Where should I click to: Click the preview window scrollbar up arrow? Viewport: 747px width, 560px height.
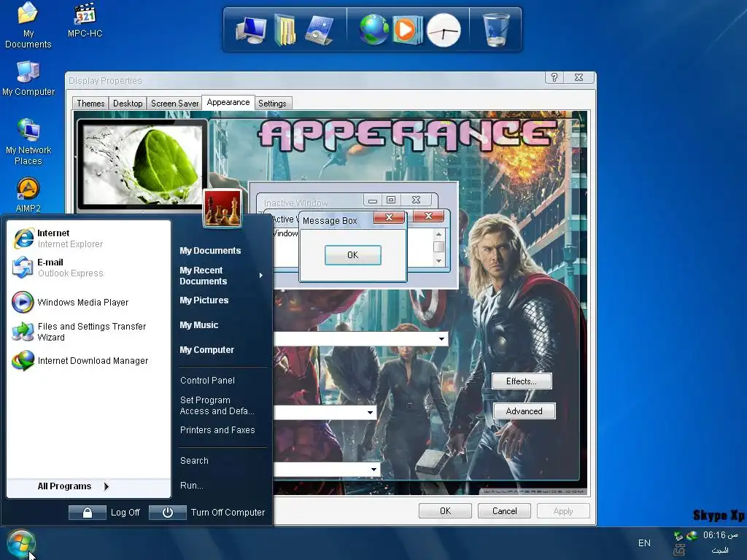(438, 234)
